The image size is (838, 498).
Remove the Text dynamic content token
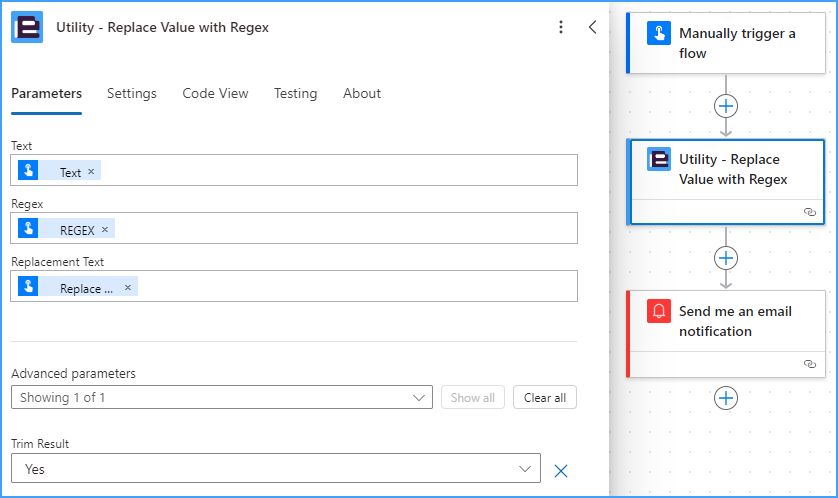coord(91,172)
